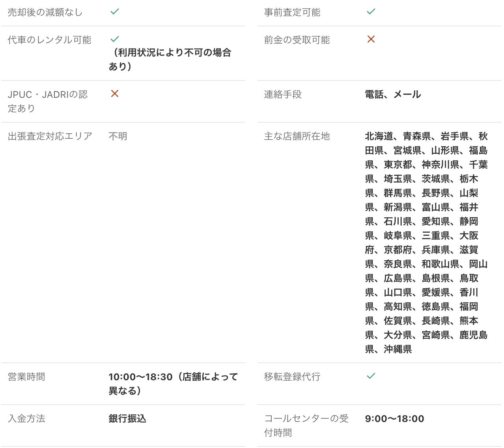Click the green checkmark beside 事前査定可能
The image size is (504, 448).
click(371, 12)
